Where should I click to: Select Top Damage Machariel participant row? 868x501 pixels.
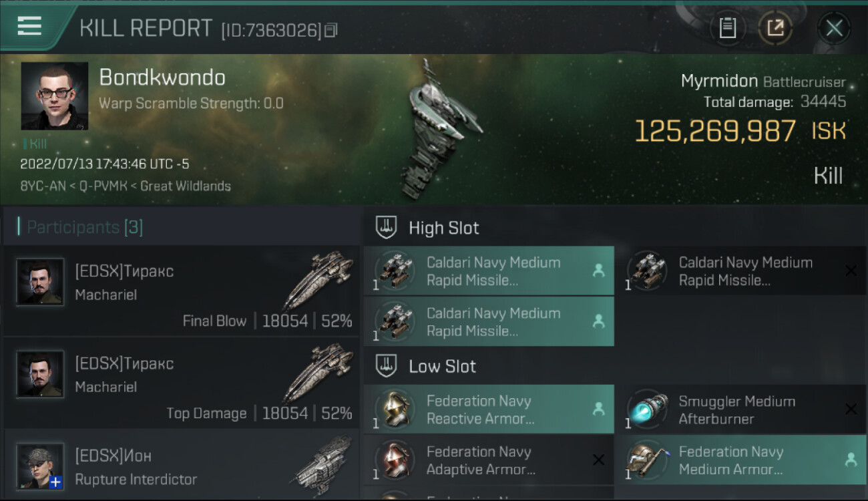coord(181,383)
